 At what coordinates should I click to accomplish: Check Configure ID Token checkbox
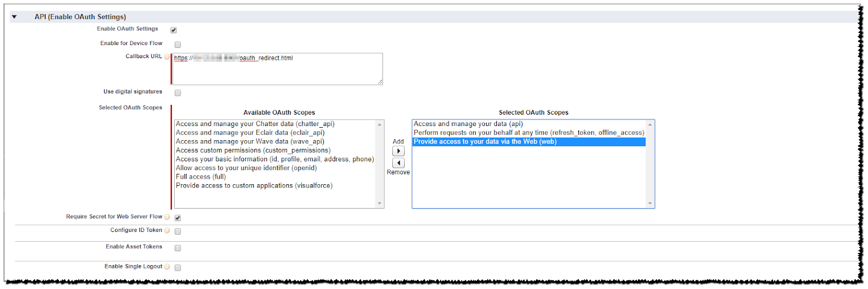click(x=177, y=231)
